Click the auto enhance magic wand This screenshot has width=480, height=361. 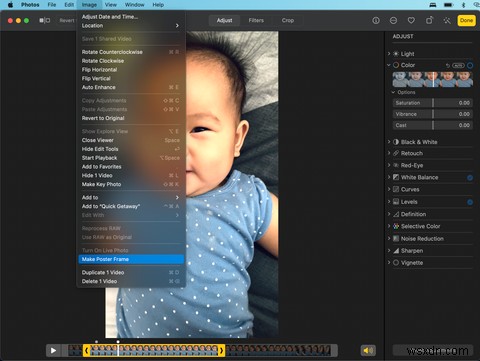[x=447, y=21]
